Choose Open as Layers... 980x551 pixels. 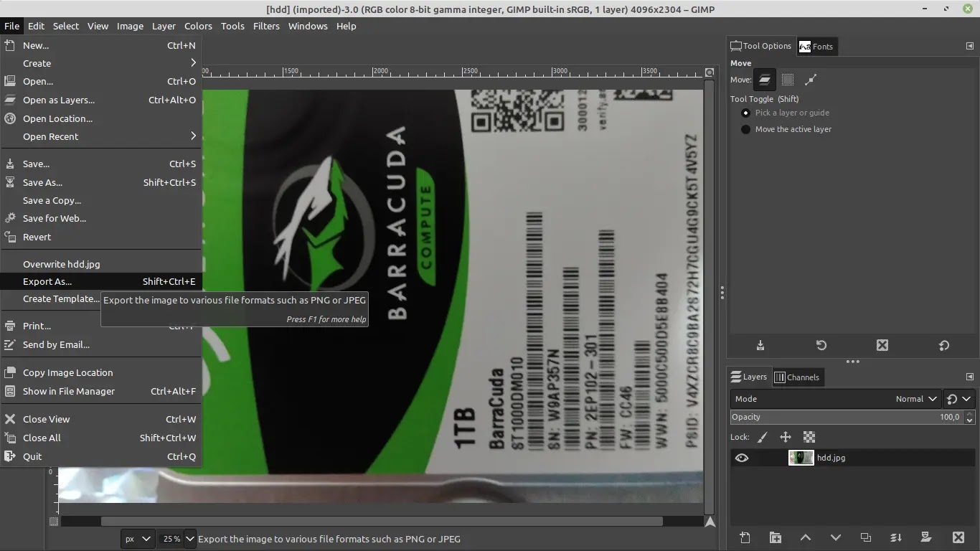click(x=101, y=100)
